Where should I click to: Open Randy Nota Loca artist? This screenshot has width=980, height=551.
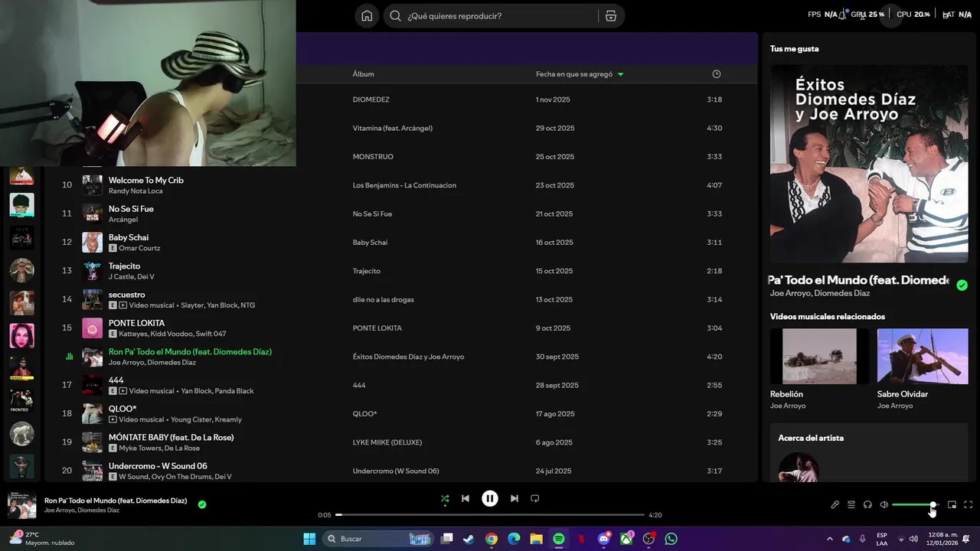(136, 191)
